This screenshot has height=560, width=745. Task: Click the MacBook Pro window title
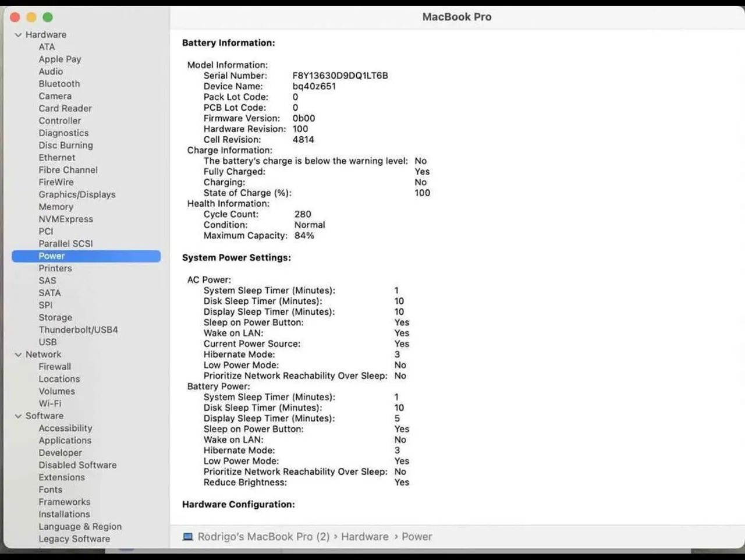[457, 17]
